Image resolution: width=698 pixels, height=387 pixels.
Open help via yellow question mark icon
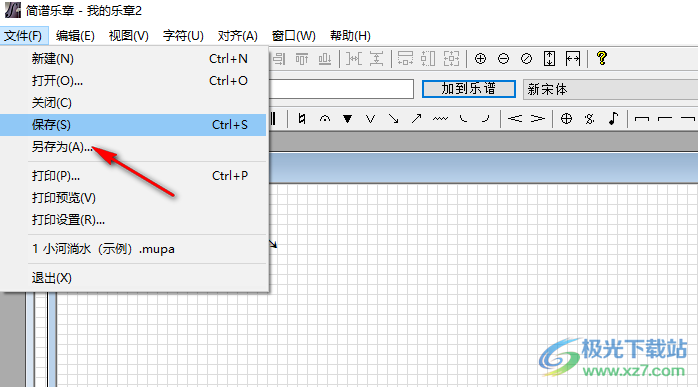tap(602, 58)
